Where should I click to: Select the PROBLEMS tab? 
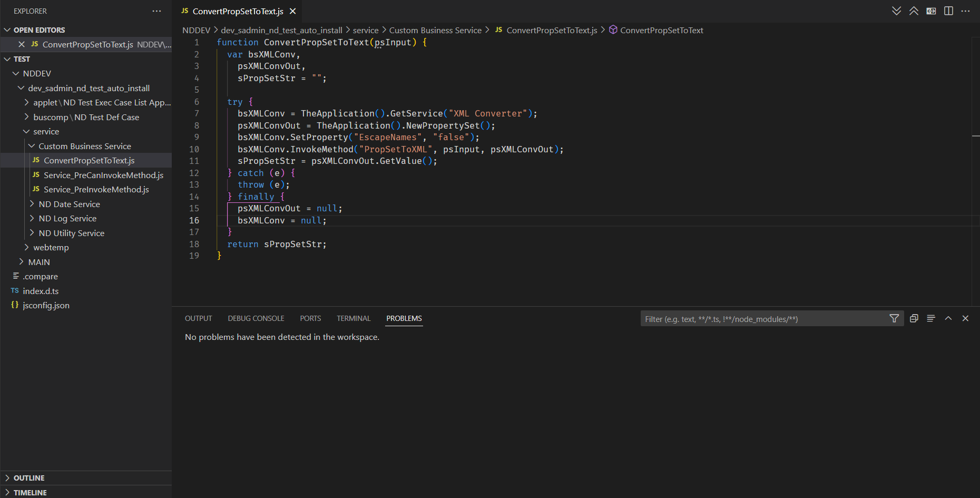click(x=404, y=318)
